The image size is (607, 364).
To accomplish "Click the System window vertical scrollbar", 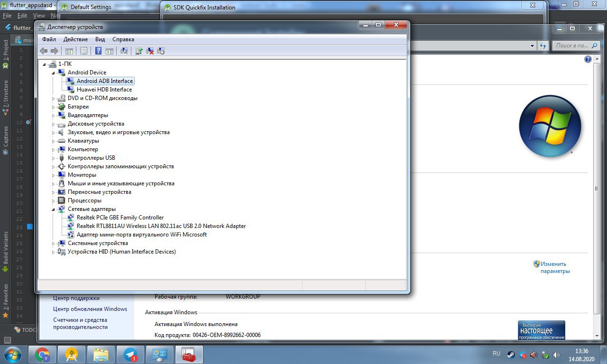I will pyautogui.click(x=597, y=189).
